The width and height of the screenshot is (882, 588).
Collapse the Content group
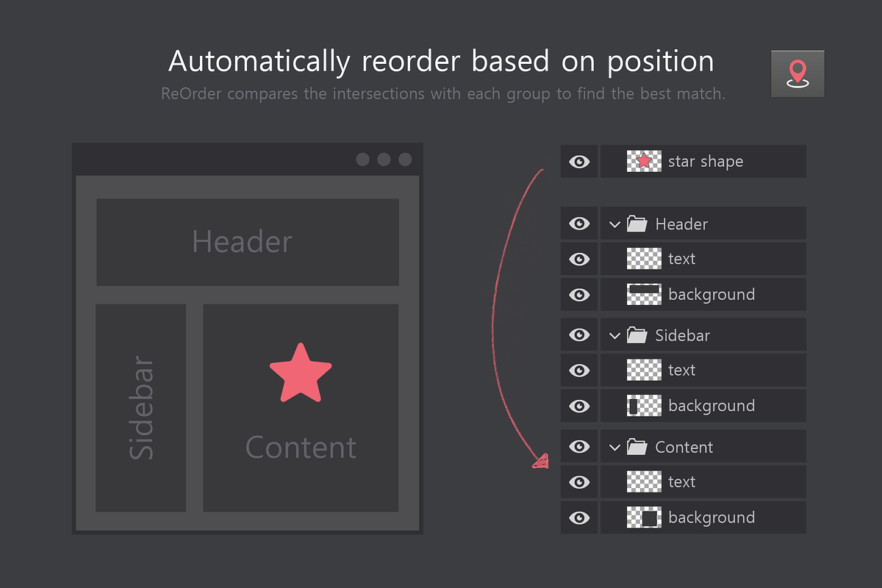click(x=615, y=446)
